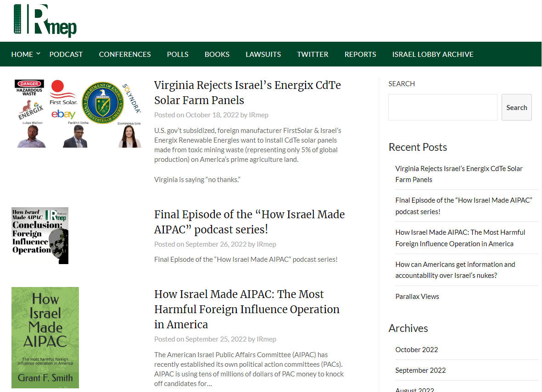Open the Conclusion Foreign Influence Operation thumbnail
Image resolution: width=542 pixels, height=392 pixels.
coord(40,236)
